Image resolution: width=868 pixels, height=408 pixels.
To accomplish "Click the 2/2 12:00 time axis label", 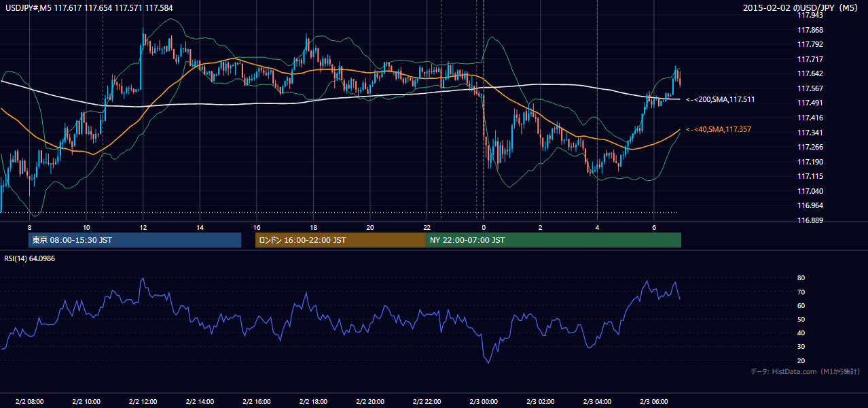I will [143, 402].
